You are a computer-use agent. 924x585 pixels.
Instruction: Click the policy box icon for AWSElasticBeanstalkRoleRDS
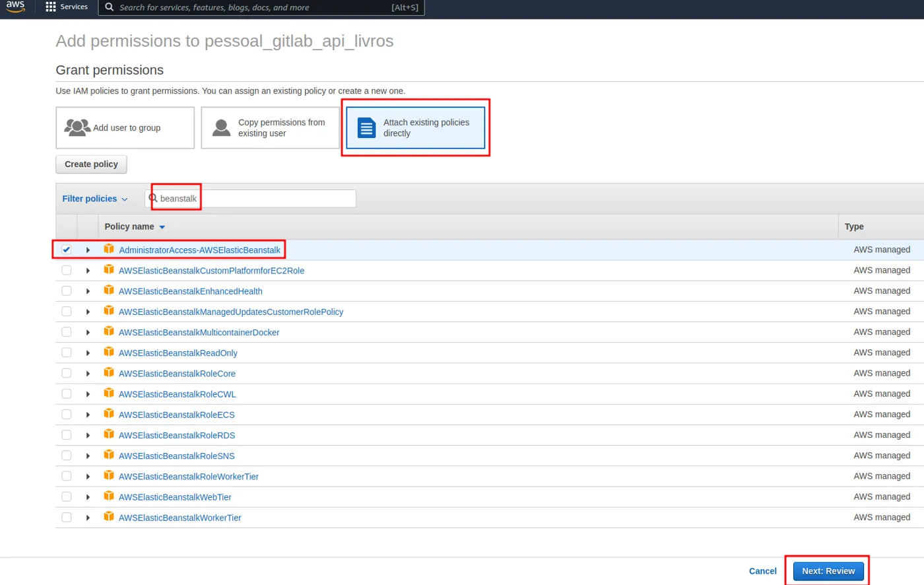(x=109, y=434)
